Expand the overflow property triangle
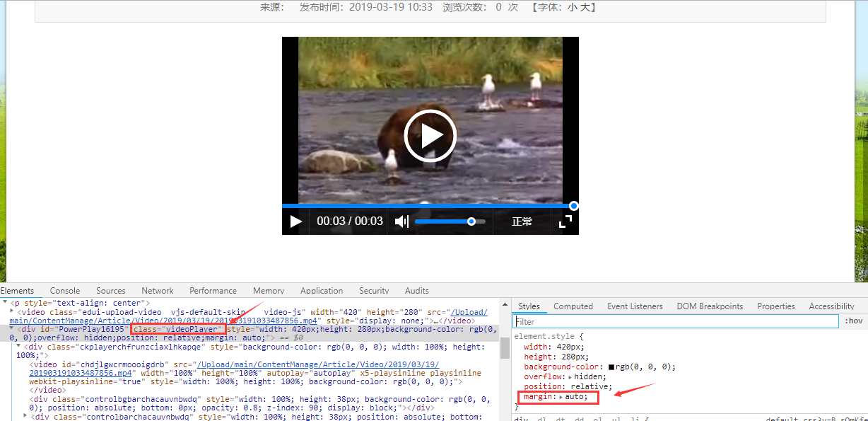Image resolution: width=868 pixels, height=421 pixels. point(570,377)
